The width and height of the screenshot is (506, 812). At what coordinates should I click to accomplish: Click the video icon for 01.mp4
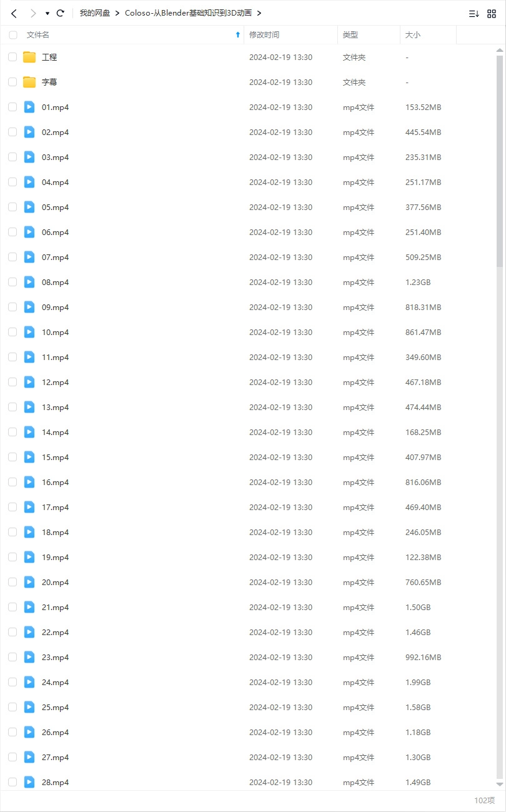[29, 107]
